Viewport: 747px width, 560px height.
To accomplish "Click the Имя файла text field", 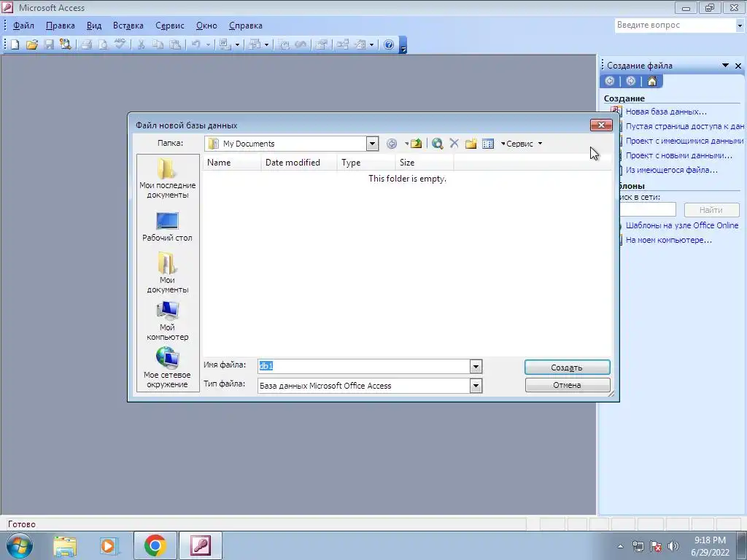I will 364,366.
